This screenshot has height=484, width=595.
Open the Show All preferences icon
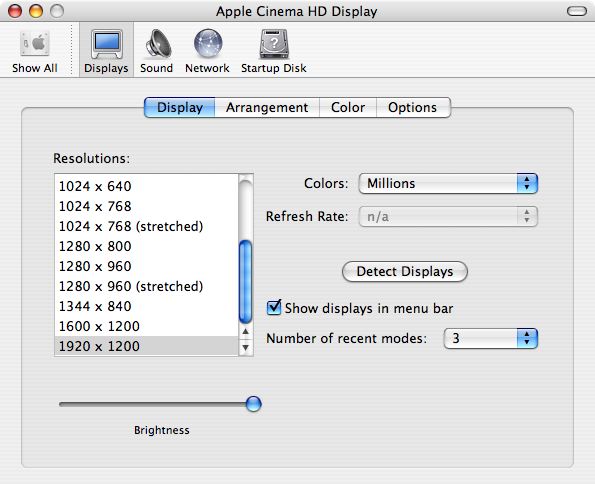pyautogui.click(x=35, y=52)
